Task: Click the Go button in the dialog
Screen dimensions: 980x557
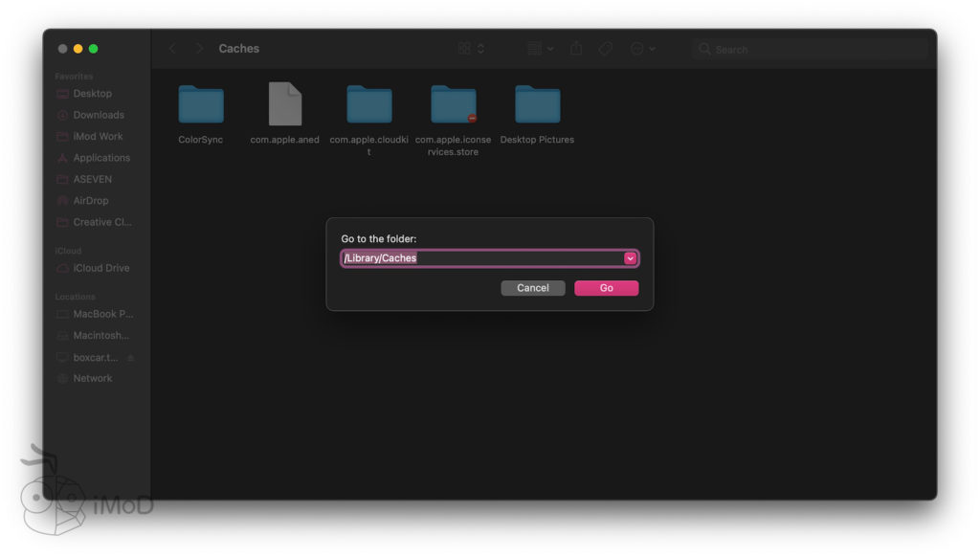Action: pos(606,288)
